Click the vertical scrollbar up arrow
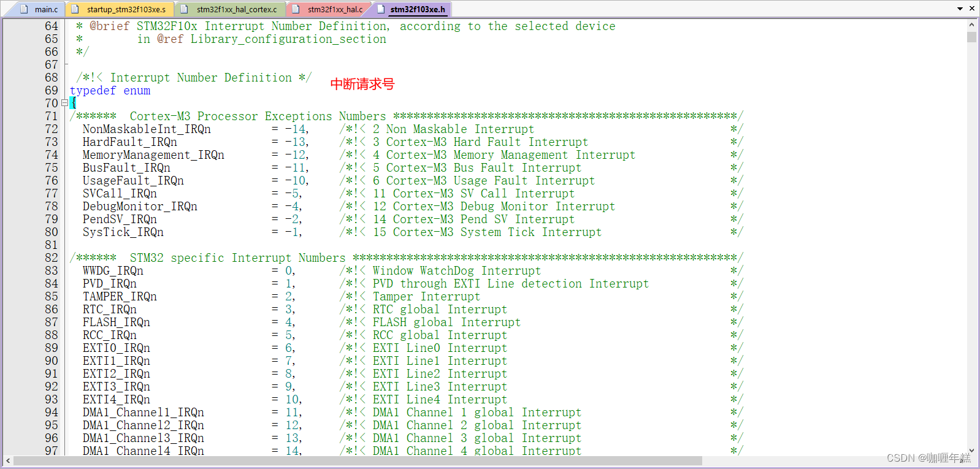 click(x=971, y=25)
